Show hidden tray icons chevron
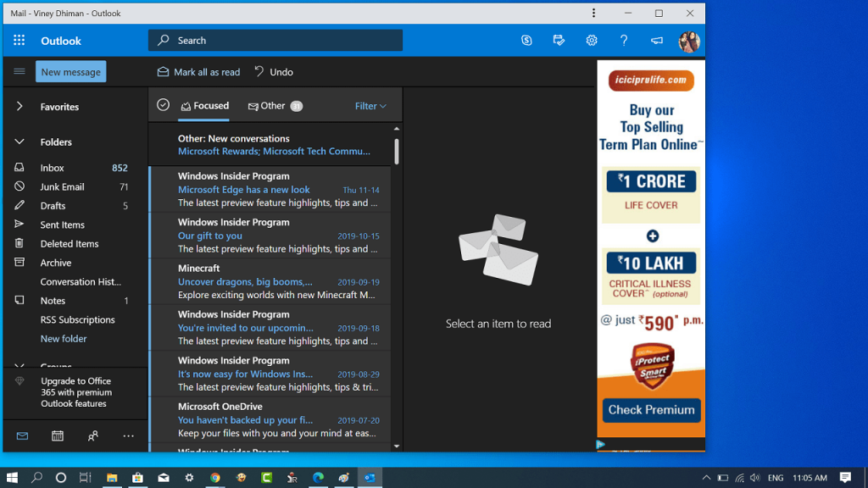Screen dimensions: 868x488 [x=706, y=478]
